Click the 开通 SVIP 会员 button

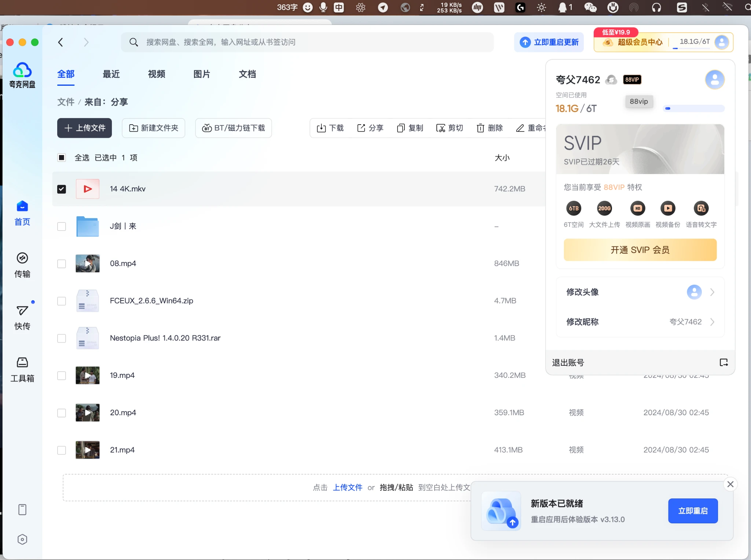[x=640, y=250]
